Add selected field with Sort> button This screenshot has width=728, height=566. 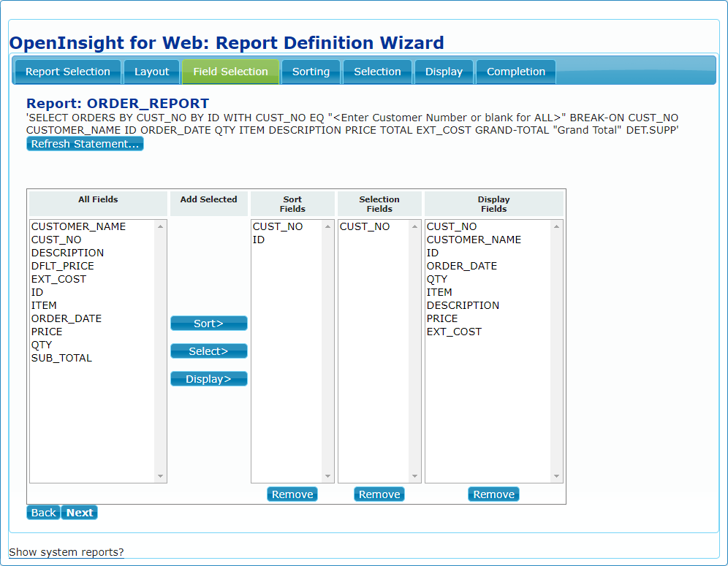click(x=208, y=324)
